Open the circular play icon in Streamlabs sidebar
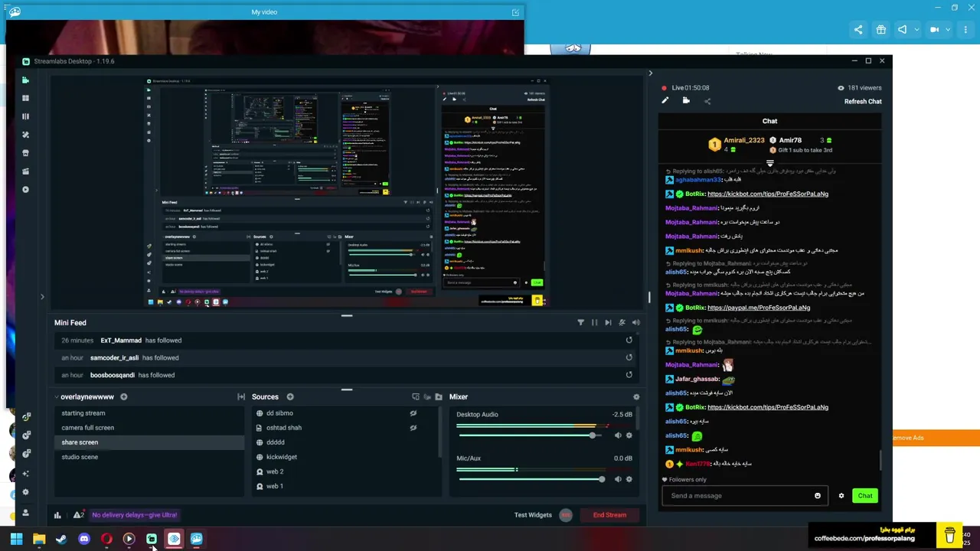Screen dimensions: 980x551 25,190
